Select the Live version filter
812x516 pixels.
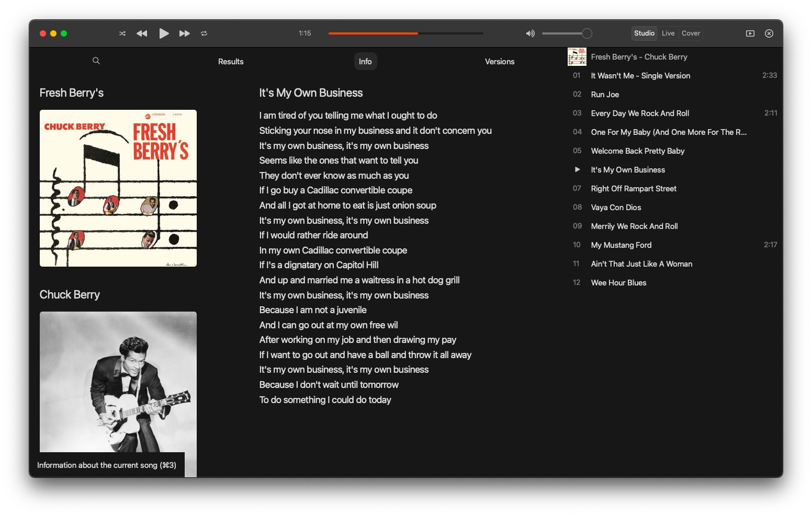tap(668, 33)
